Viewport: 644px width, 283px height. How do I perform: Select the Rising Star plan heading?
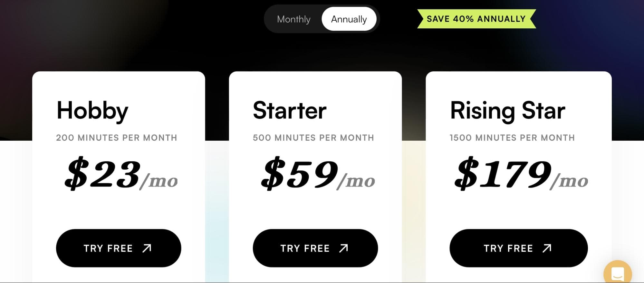[508, 111]
